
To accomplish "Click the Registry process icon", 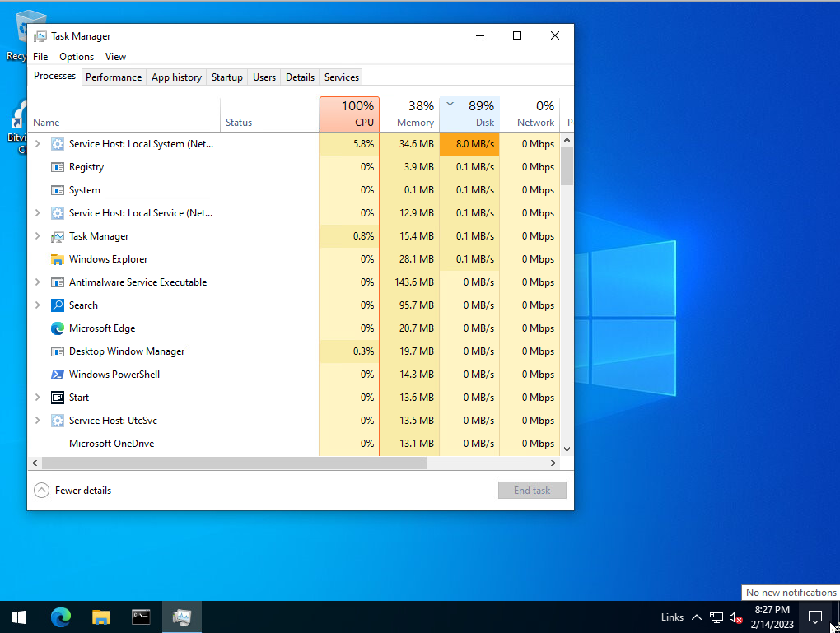I will pyautogui.click(x=58, y=167).
